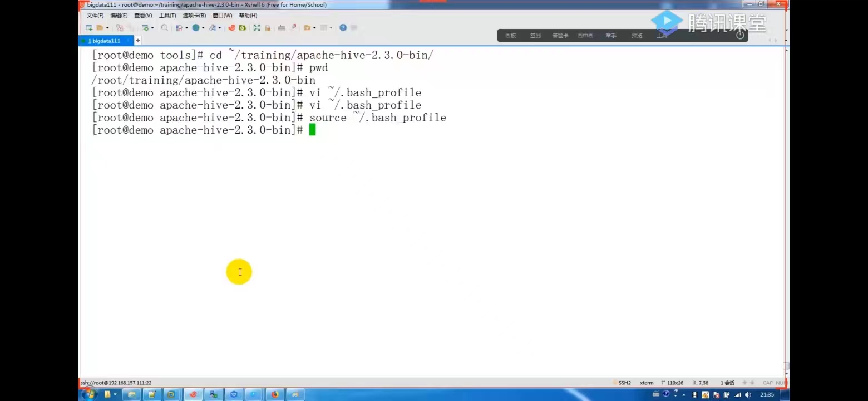Image resolution: width=868 pixels, height=401 pixels.
Task: Open the 文件(F) menu
Action: pyautogui.click(x=95, y=16)
